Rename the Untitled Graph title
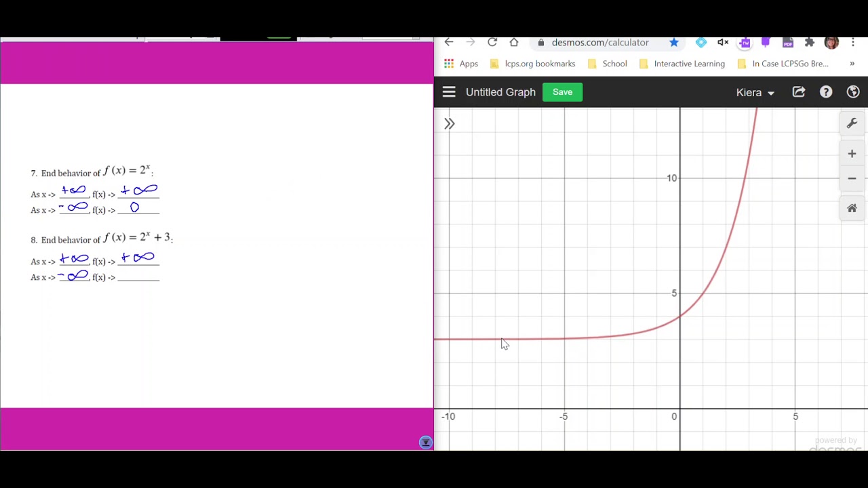 (500, 92)
